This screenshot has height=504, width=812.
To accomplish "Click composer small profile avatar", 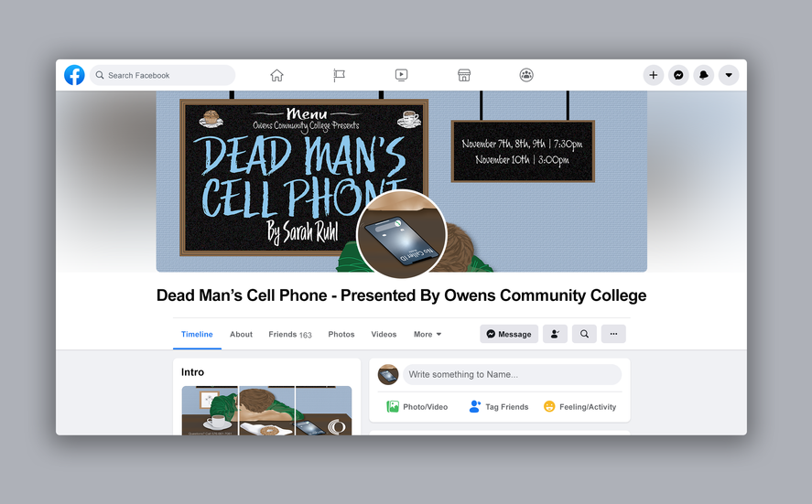I will click(x=388, y=374).
